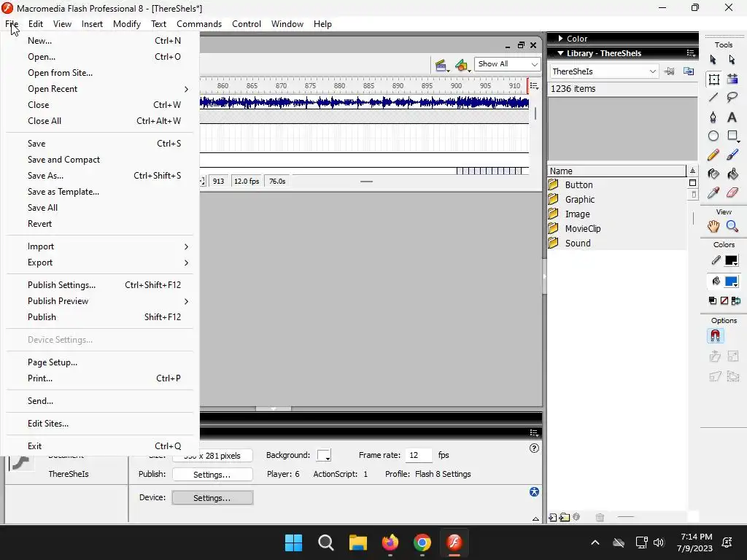The height and width of the screenshot is (560, 747).
Task: Select the Brush tool
Action: (x=732, y=155)
